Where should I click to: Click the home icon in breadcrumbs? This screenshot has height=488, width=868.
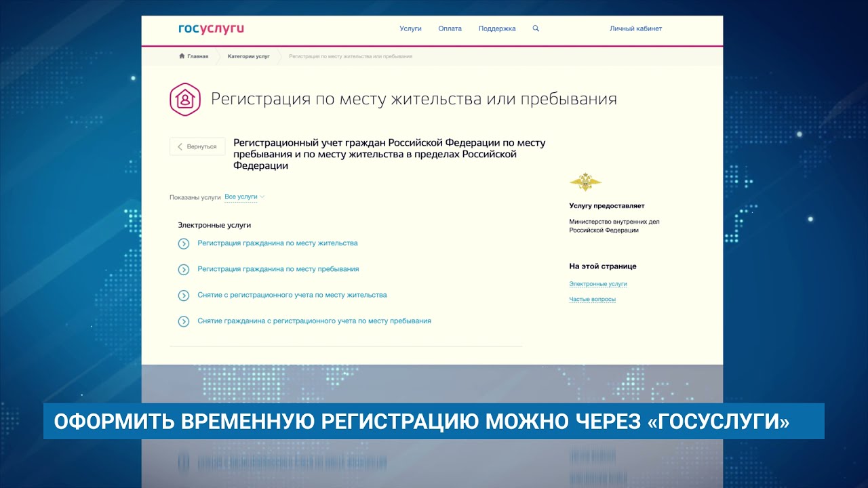tap(182, 56)
